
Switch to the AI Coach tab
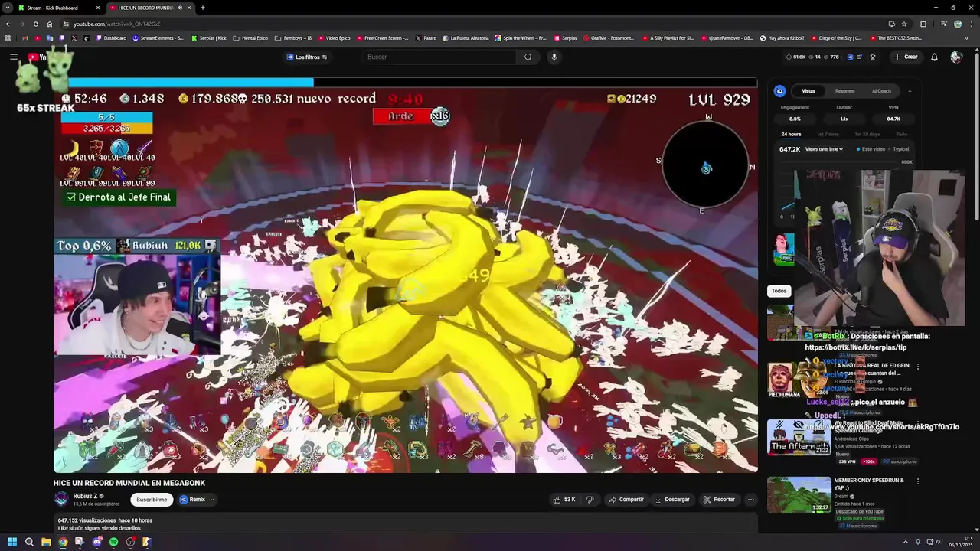click(881, 91)
